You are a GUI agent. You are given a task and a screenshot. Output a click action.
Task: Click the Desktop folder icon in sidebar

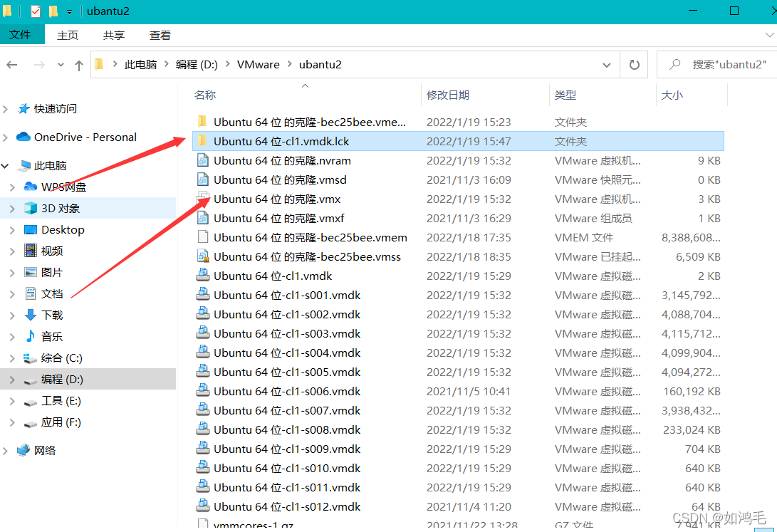31,229
